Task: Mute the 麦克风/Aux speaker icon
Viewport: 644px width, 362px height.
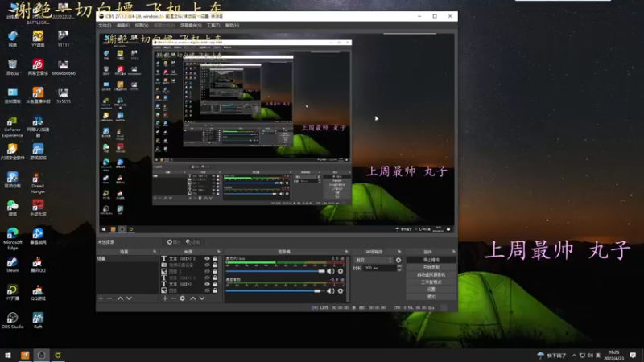Action: tap(331, 271)
